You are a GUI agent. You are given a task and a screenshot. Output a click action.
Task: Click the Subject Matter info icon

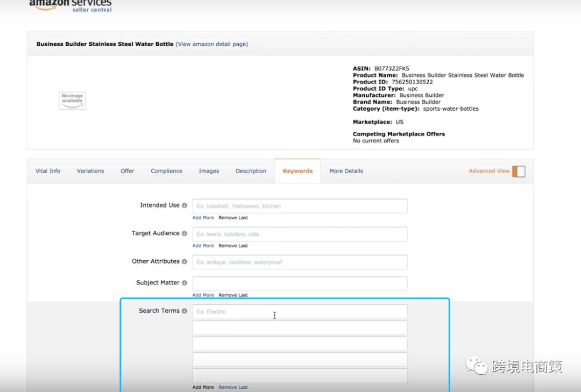coord(184,283)
